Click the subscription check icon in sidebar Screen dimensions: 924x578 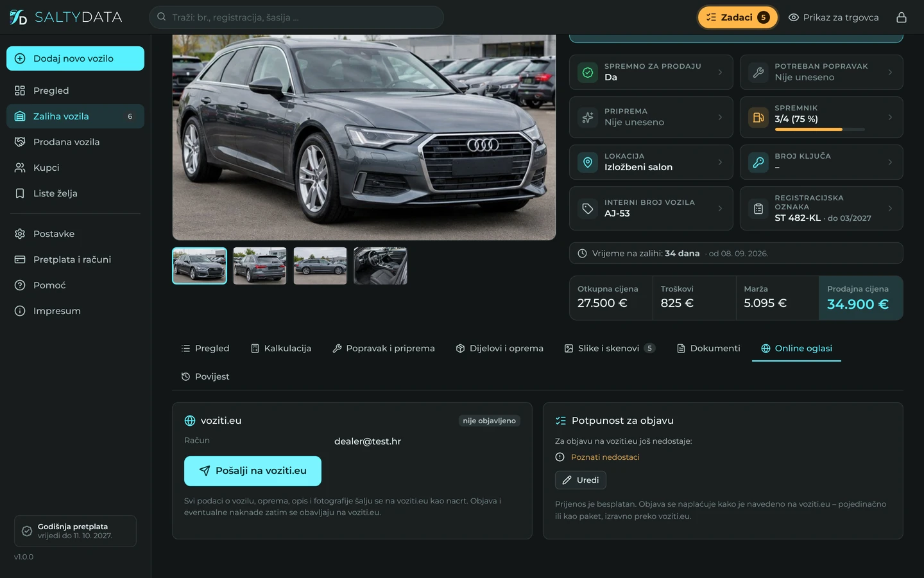27,531
